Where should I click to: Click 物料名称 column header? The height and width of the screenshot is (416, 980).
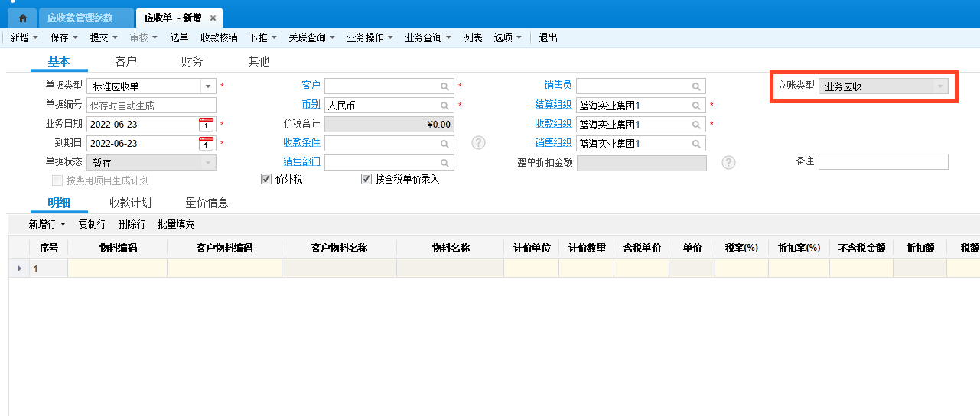pos(451,248)
